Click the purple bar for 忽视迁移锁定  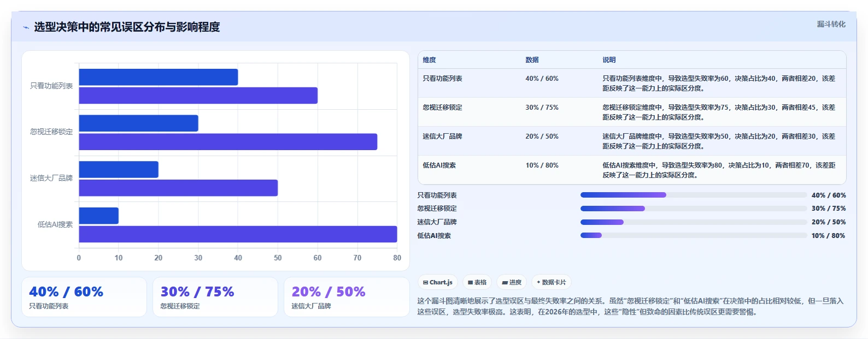point(228,142)
